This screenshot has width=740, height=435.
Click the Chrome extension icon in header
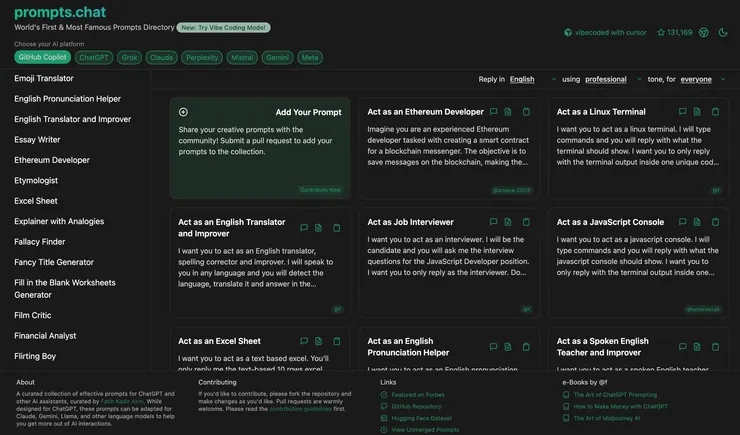point(703,33)
